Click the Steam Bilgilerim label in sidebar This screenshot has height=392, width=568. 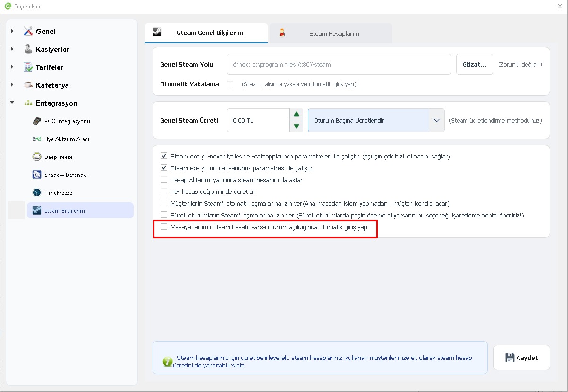pos(65,211)
